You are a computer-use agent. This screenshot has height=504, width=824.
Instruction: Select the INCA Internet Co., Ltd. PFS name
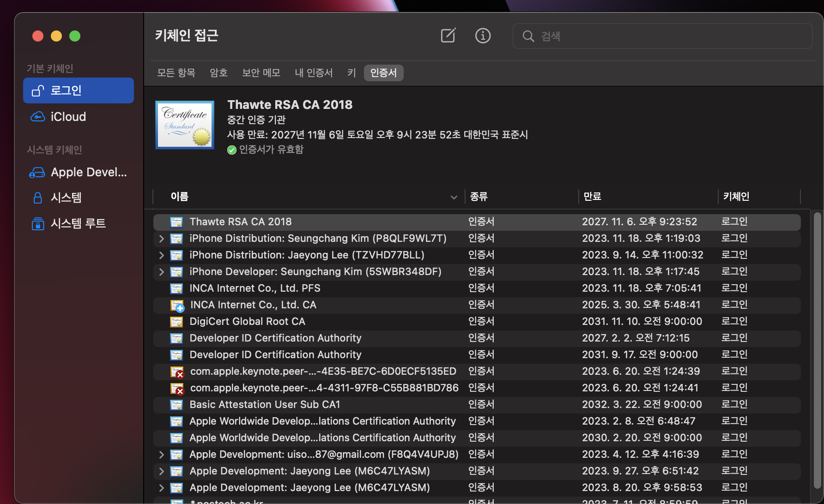(x=255, y=288)
